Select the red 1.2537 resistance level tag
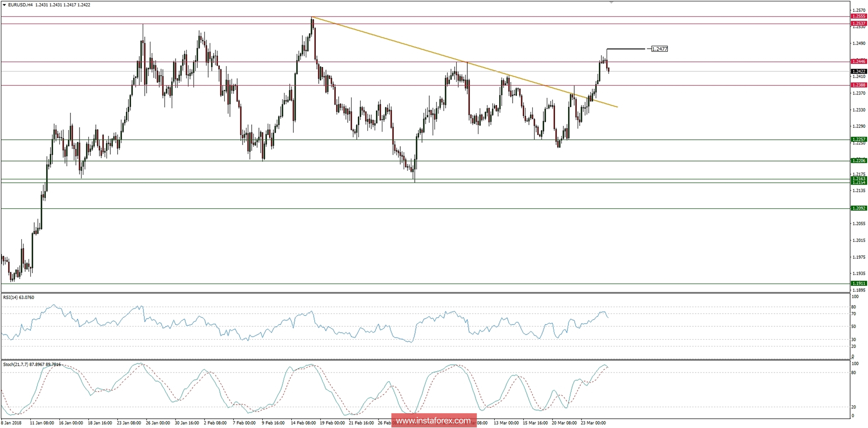 pos(858,23)
